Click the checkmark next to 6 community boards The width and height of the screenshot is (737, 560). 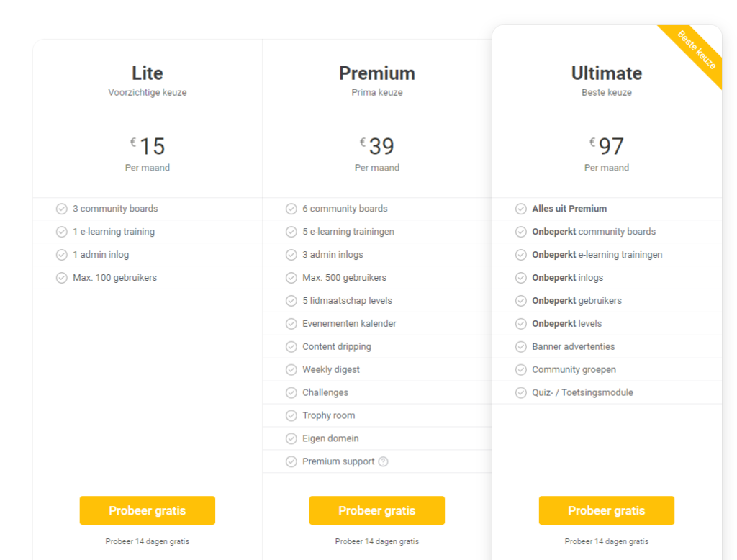click(x=291, y=209)
